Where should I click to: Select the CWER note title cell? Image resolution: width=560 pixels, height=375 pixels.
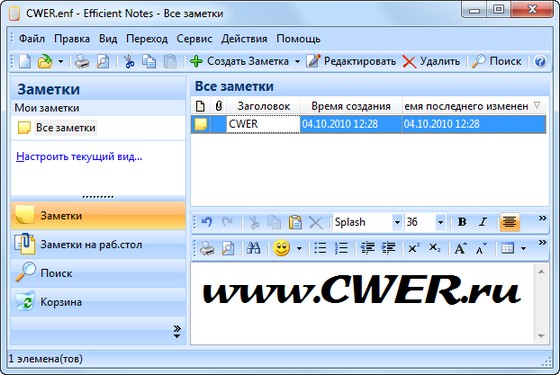pyautogui.click(x=263, y=124)
